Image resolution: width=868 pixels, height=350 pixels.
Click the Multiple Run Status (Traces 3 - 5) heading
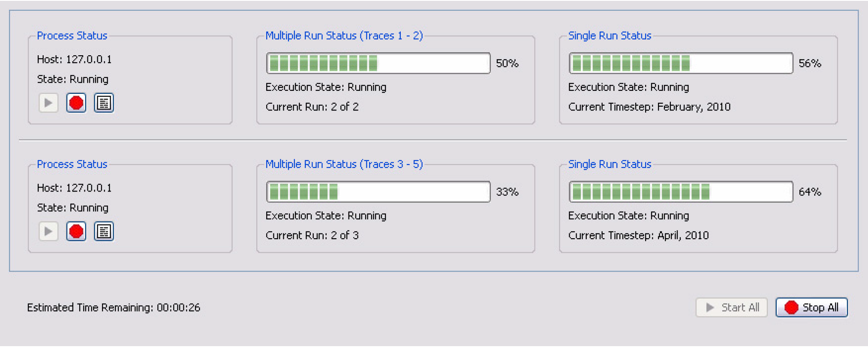[x=344, y=164]
